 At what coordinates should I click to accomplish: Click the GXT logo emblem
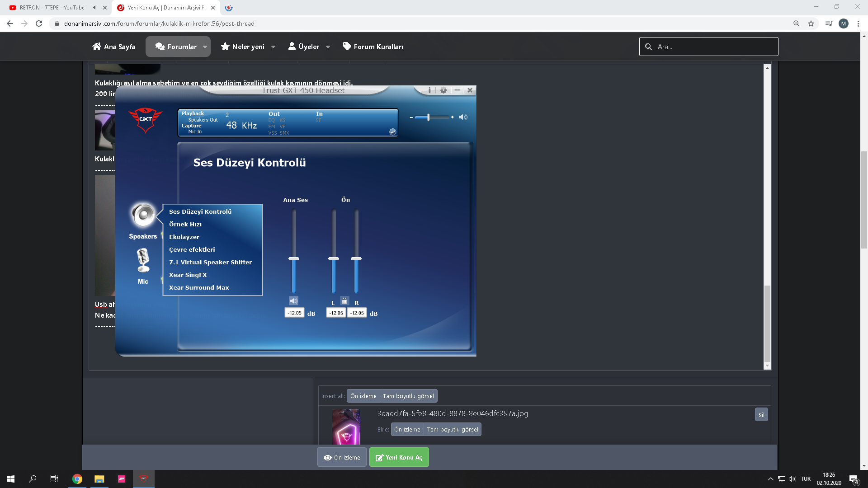[145, 119]
